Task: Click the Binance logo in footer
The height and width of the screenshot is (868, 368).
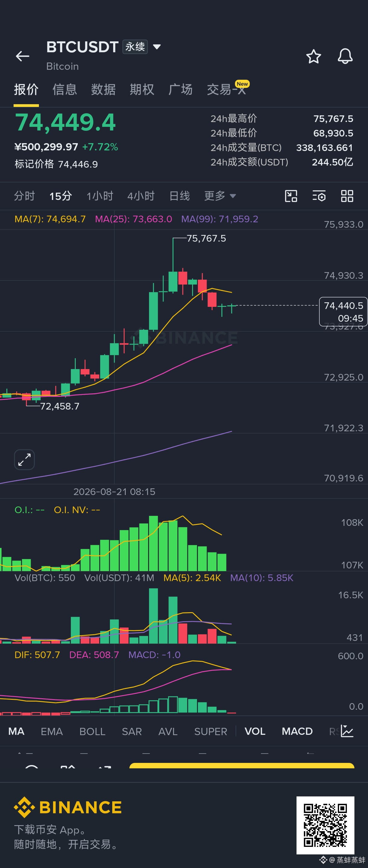Action: click(x=68, y=807)
